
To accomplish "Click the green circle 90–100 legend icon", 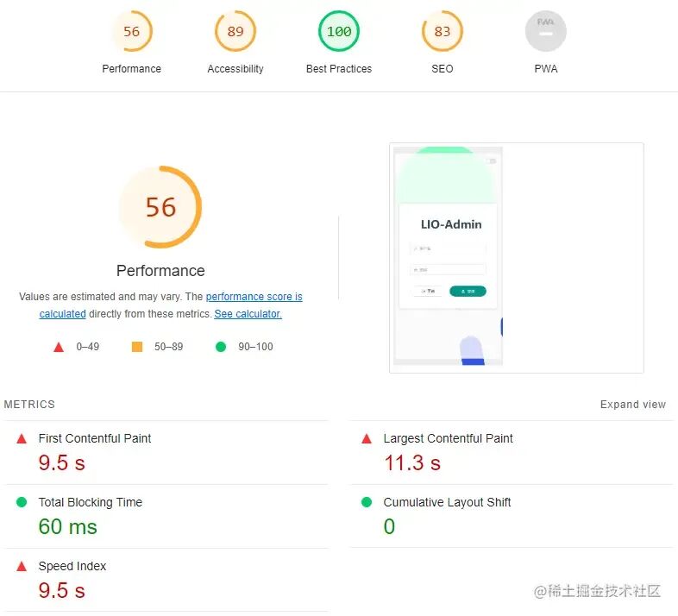I will tap(221, 347).
